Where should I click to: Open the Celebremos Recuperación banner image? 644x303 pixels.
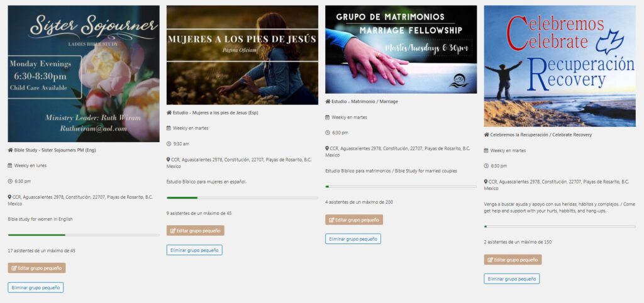pos(560,66)
